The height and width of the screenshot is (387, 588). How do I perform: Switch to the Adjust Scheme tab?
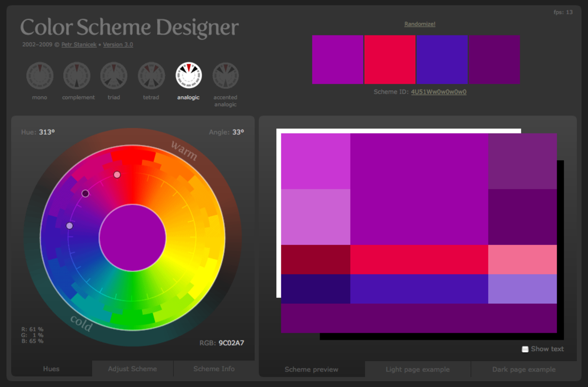tap(132, 369)
